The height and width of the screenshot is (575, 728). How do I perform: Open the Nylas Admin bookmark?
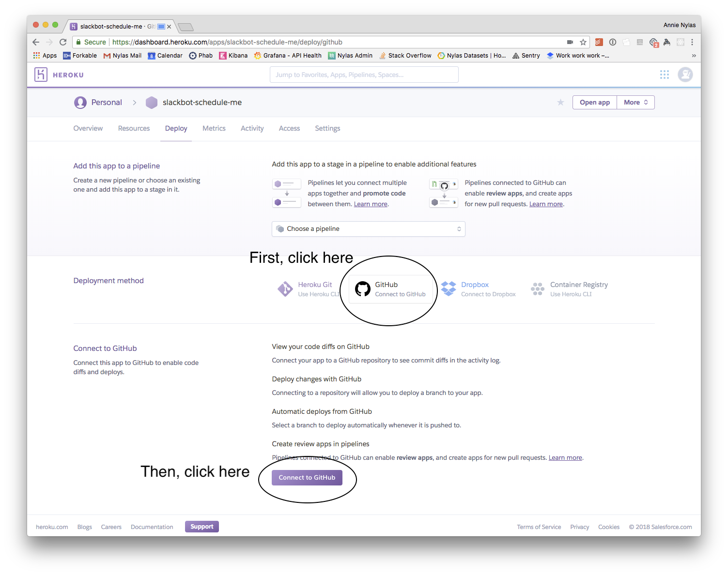point(350,56)
